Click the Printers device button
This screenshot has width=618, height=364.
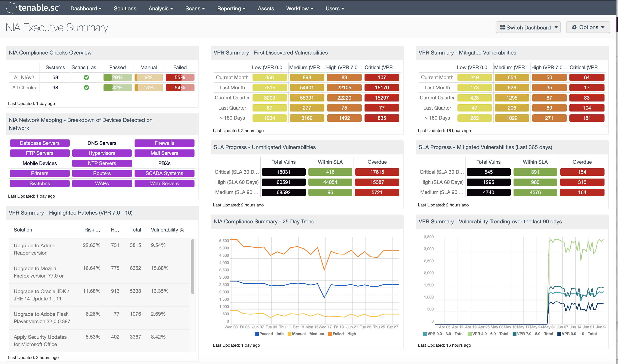point(40,173)
